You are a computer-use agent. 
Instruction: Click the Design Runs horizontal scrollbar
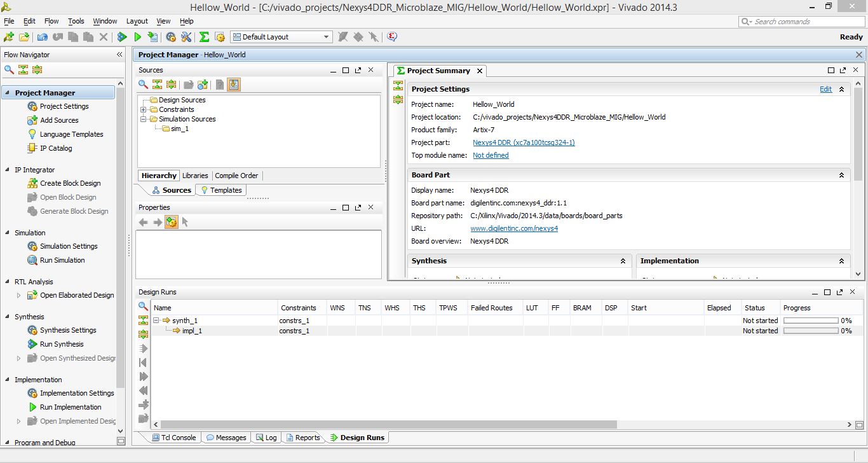388,425
